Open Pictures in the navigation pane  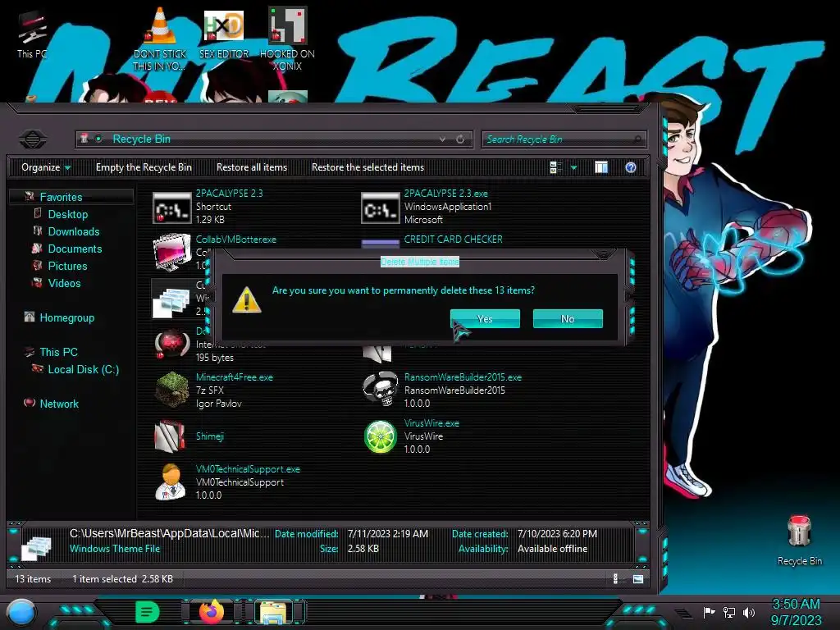point(67,266)
